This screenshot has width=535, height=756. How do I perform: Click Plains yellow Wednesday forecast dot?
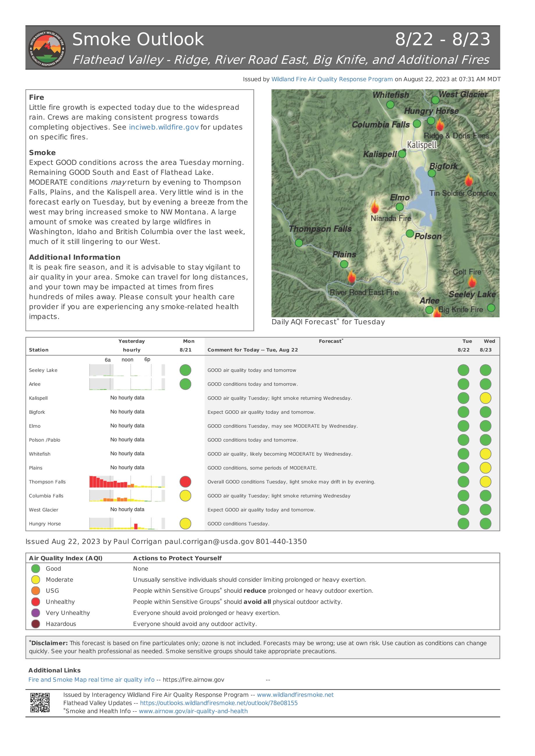point(485,468)
